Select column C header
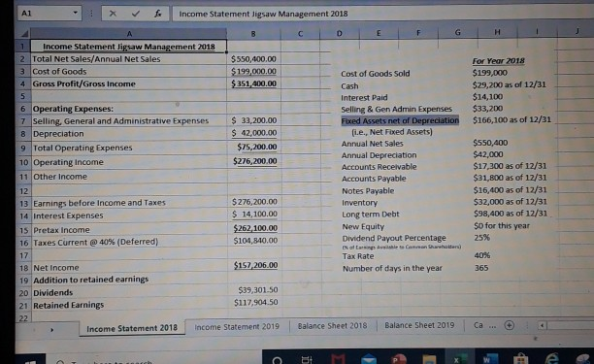Image resolution: width=594 pixels, height=364 pixels. coord(301,33)
